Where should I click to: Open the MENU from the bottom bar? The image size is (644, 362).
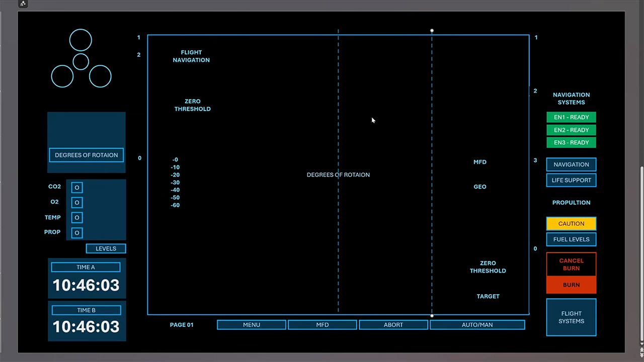[x=251, y=324]
